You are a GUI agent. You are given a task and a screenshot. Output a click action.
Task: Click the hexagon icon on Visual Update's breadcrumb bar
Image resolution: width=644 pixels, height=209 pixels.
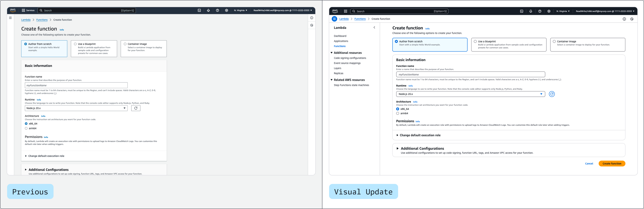pyautogui.click(x=632, y=19)
